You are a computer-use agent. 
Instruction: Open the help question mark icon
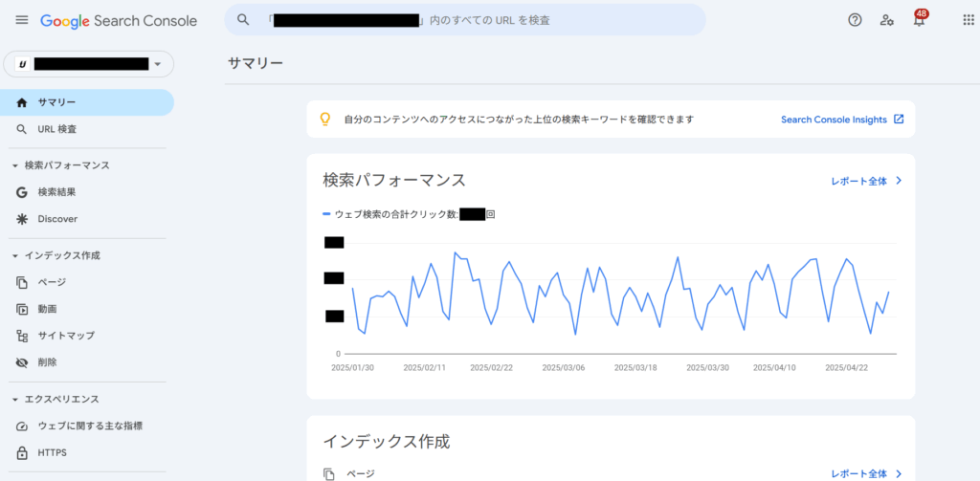(855, 20)
